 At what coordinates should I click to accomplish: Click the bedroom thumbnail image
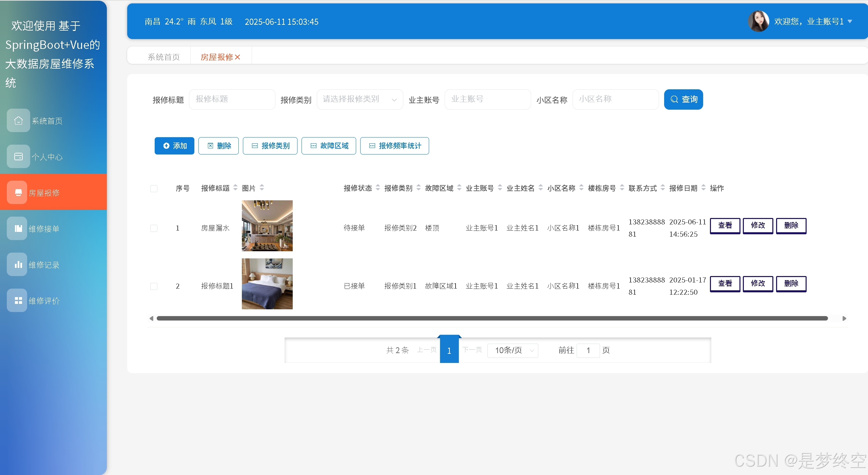(267, 284)
